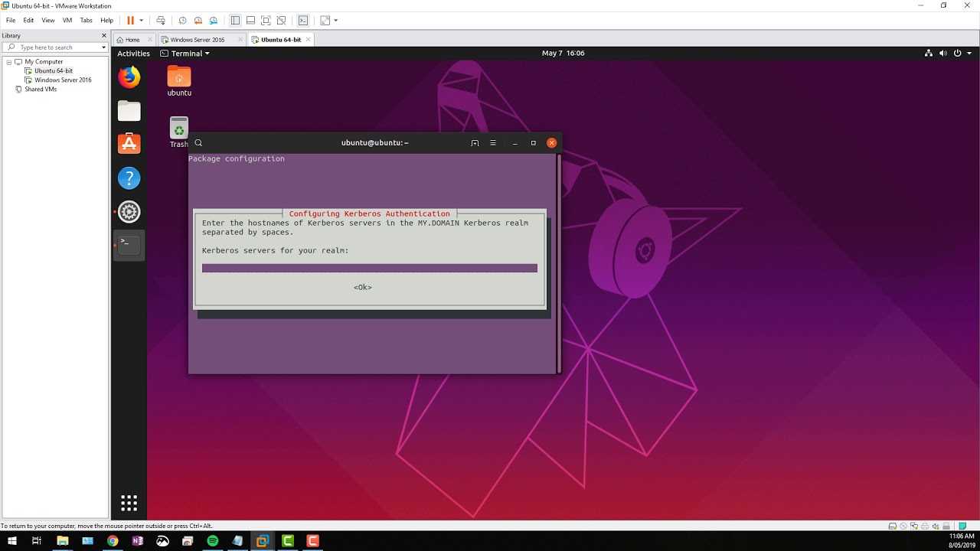
Task: Click Activities in the Ubuntu top bar
Action: (134, 54)
